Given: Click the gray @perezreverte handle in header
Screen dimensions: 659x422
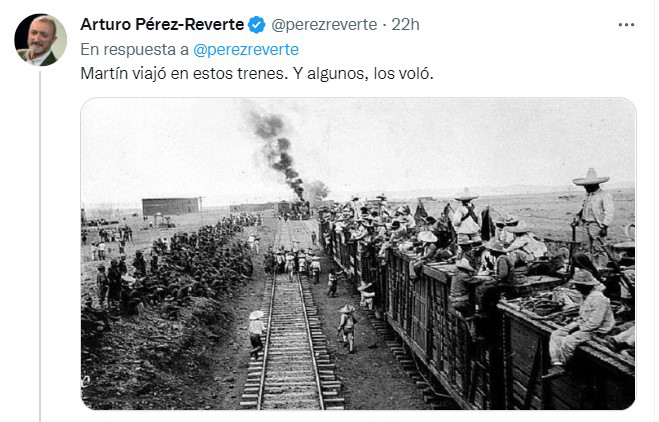Looking at the screenshot, I should [324, 24].
